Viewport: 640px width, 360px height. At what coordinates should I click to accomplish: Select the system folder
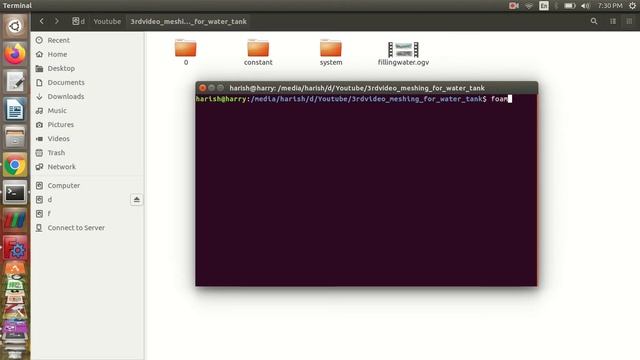[x=331, y=52]
